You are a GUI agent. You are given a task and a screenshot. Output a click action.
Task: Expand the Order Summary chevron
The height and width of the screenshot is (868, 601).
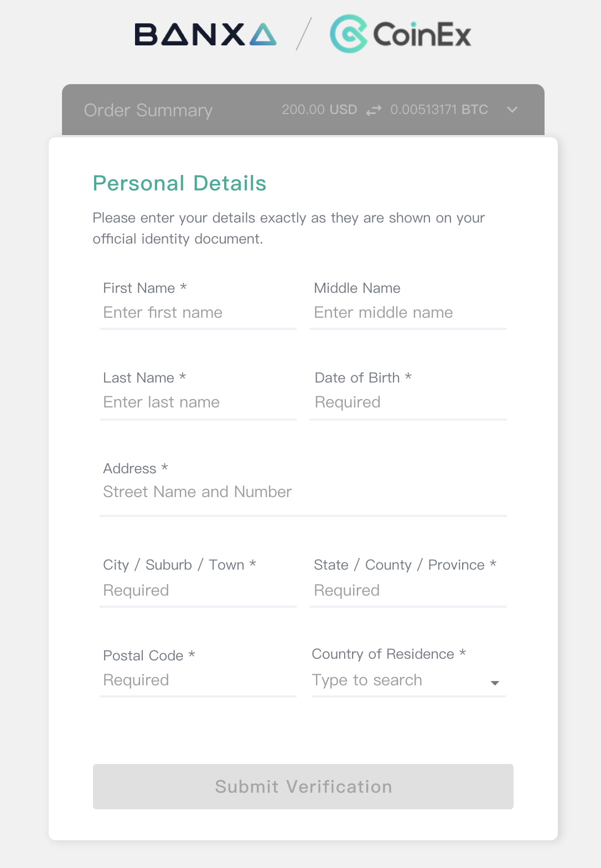512,110
